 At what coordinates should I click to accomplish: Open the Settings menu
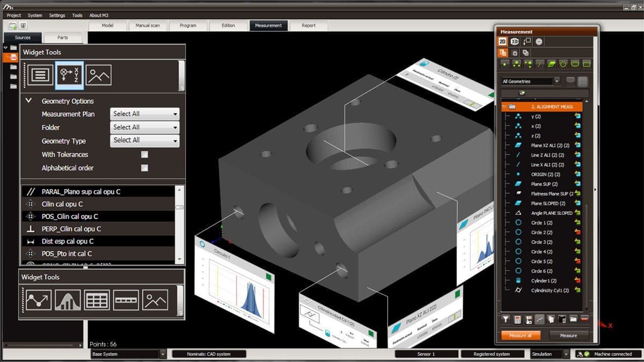pos(57,15)
